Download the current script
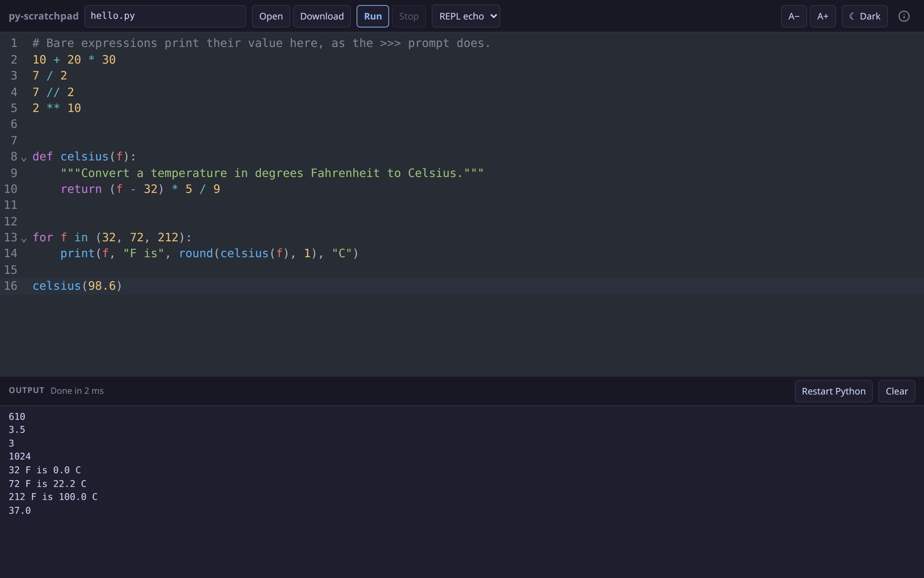 [322, 16]
